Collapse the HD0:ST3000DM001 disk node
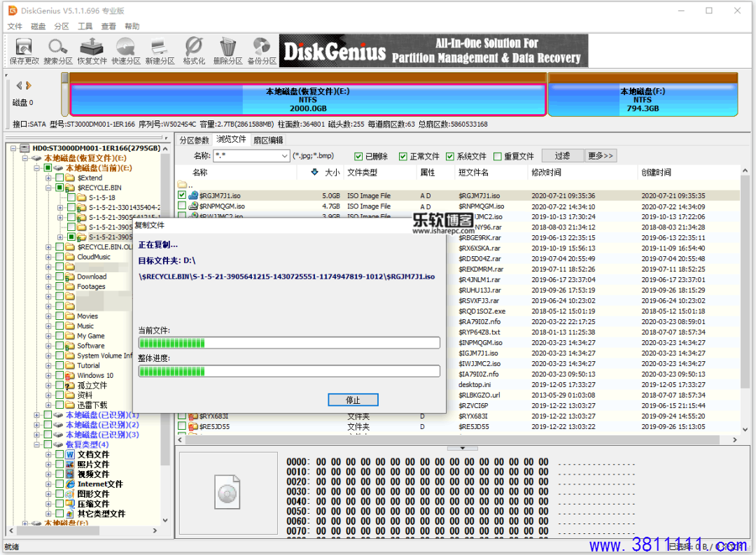Viewport: 756px width, 555px height. point(14,148)
